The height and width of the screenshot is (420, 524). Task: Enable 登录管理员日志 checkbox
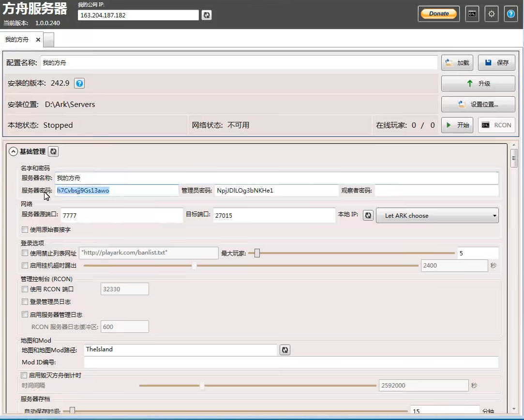(x=25, y=302)
